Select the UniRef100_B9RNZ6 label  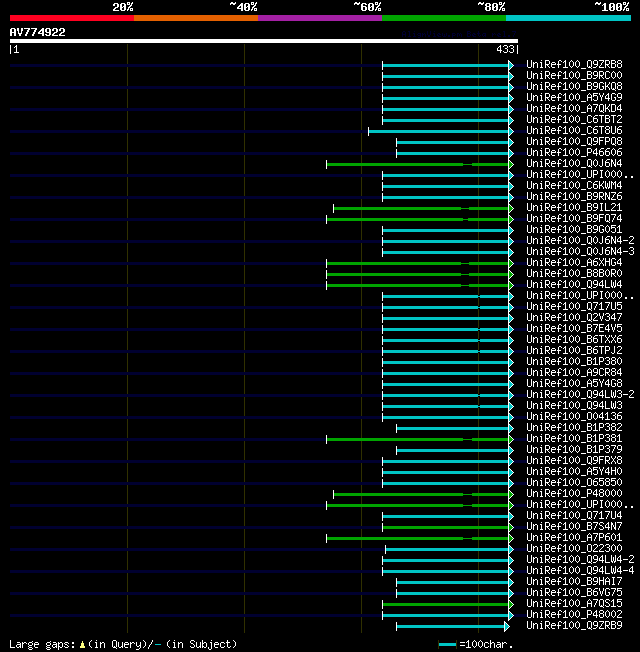tap(574, 196)
